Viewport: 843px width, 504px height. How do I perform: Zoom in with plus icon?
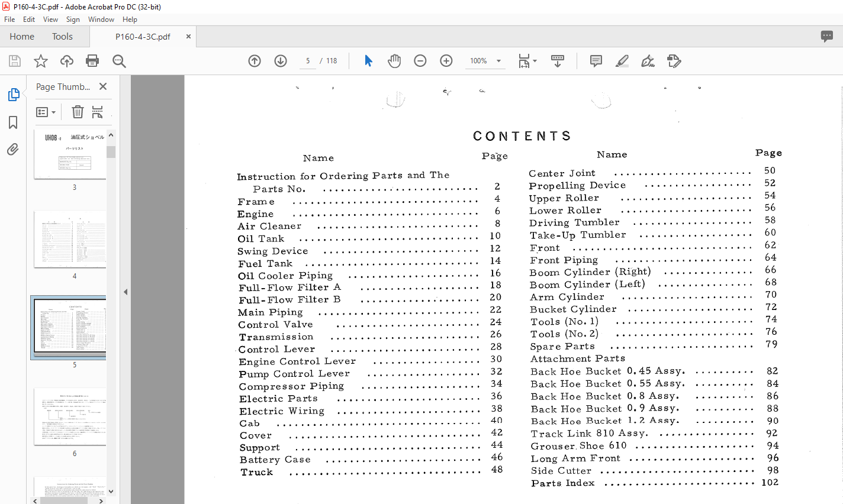[x=446, y=61]
